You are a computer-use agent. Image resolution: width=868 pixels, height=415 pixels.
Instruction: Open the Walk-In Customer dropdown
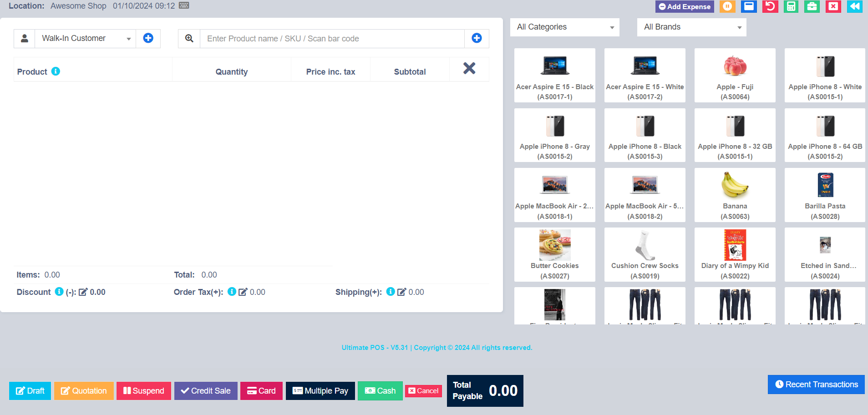86,38
